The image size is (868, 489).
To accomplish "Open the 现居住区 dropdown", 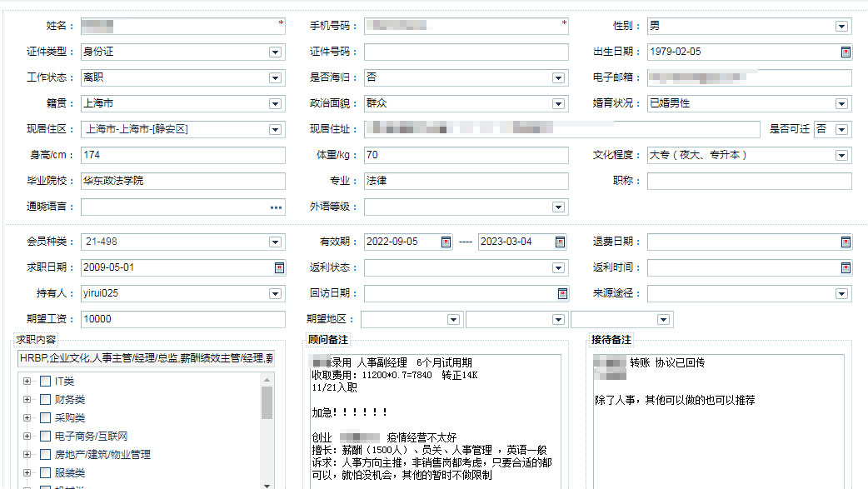I will tap(275, 130).
